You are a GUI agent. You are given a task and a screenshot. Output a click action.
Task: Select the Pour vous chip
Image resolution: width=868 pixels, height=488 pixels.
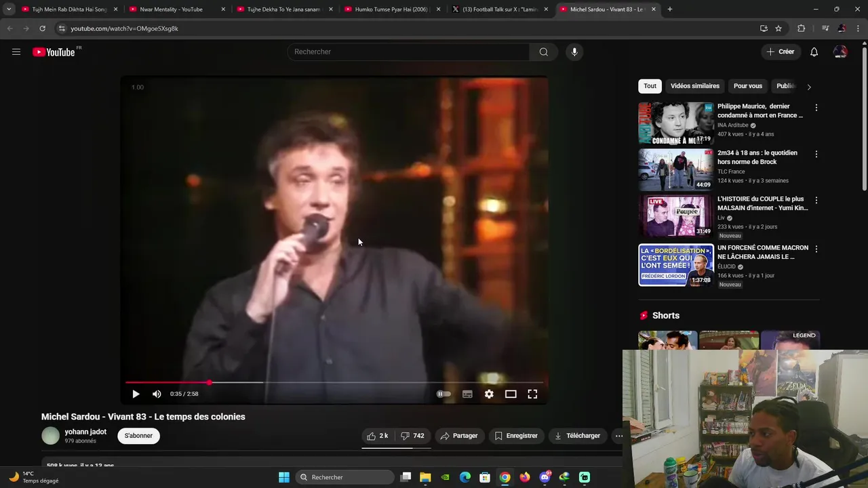(x=748, y=86)
